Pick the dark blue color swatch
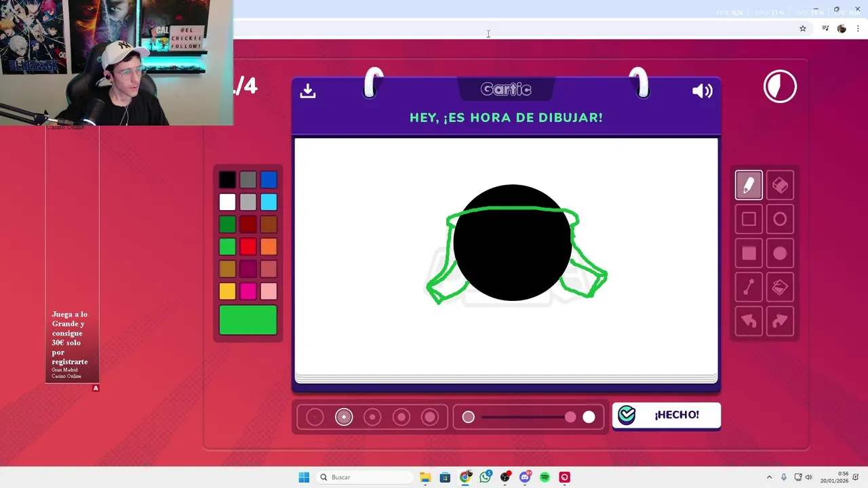The width and height of the screenshot is (868, 488). click(x=269, y=180)
